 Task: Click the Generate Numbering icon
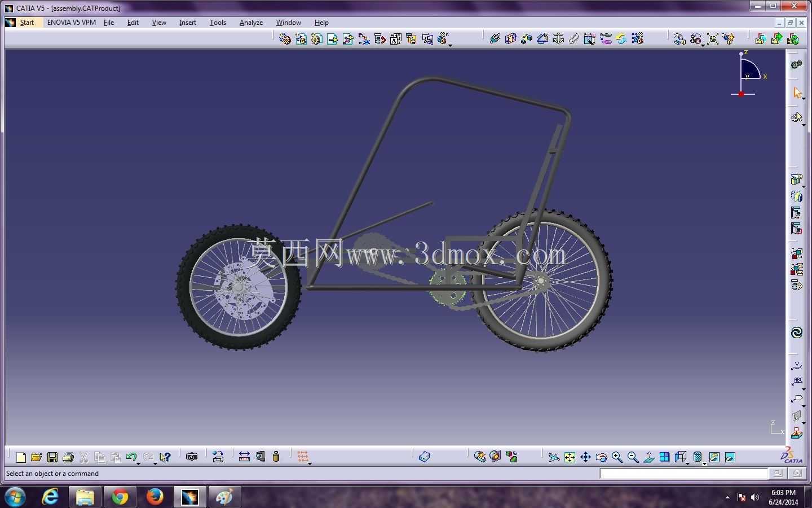pyautogui.click(x=395, y=38)
